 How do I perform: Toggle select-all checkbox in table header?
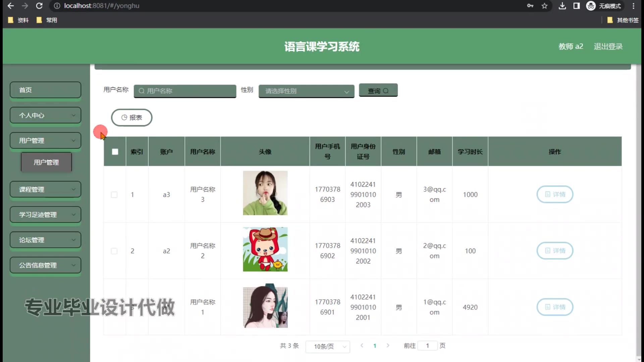point(115,152)
